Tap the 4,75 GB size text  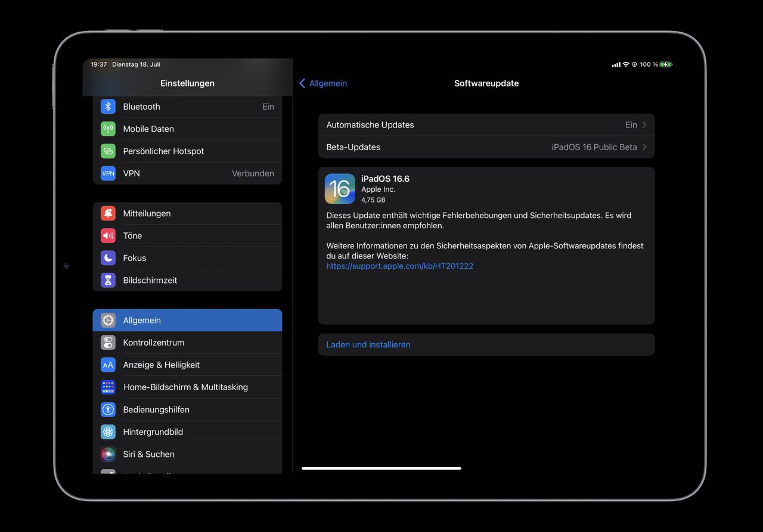[373, 200]
